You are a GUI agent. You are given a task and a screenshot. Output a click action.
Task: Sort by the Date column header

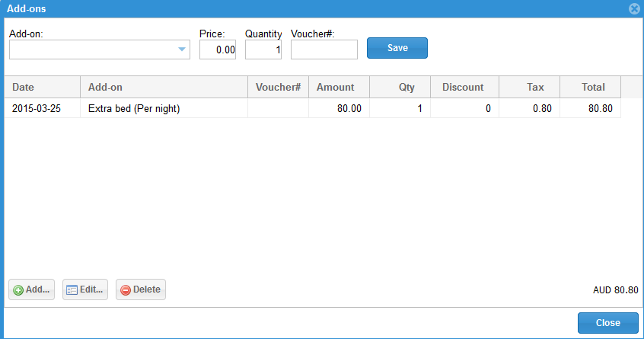pyautogui.click(x=42, y=87)
